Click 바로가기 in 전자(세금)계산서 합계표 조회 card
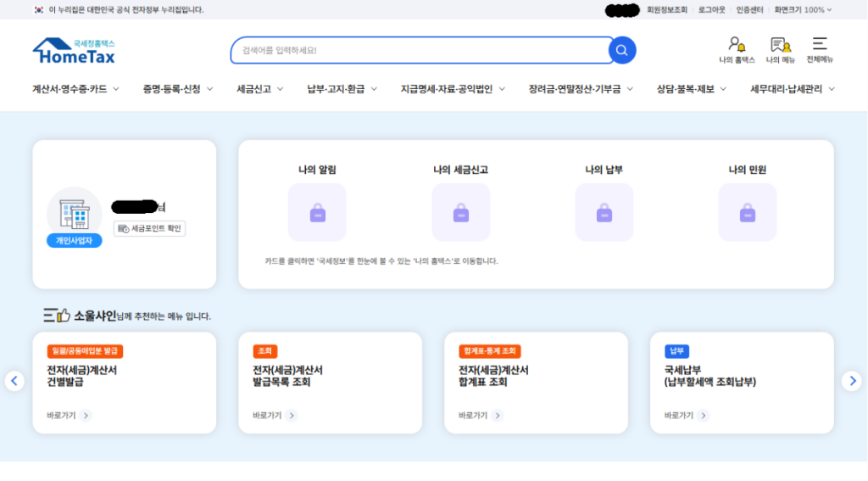 click(x=473, y=416)
